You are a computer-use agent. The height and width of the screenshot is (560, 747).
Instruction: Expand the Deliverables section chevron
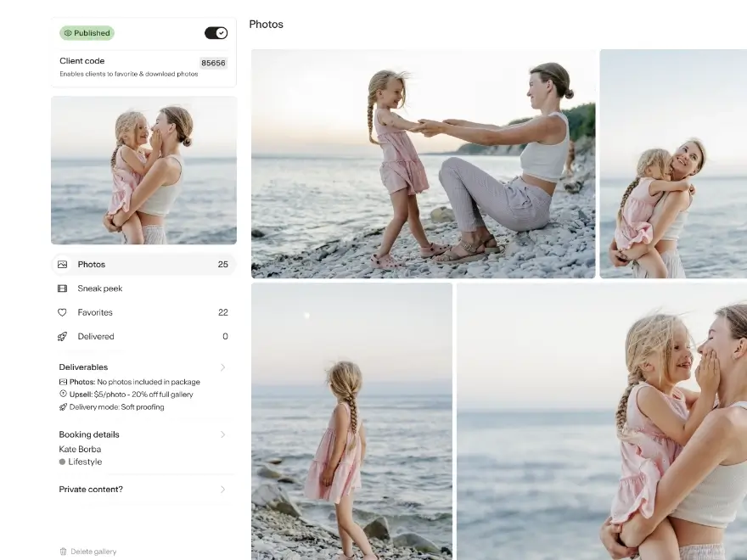pos(223,367)
